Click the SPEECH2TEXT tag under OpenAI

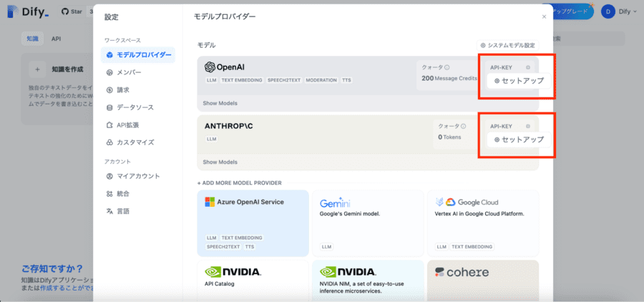tap(284, 80)
